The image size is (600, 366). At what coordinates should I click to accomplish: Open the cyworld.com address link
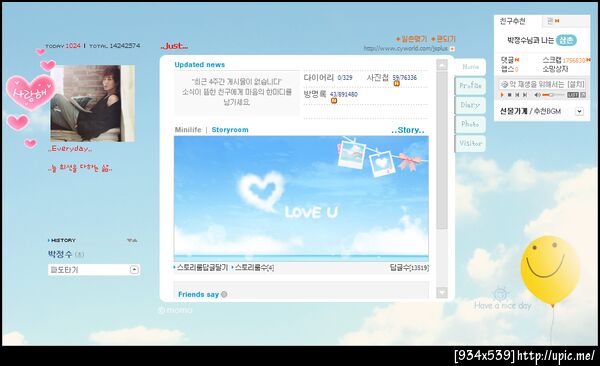pos(406,49)
